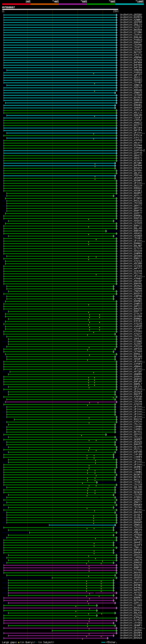Select the UniRef100_A7P173 label
This screenshot has width=146, height=644.
131,55
